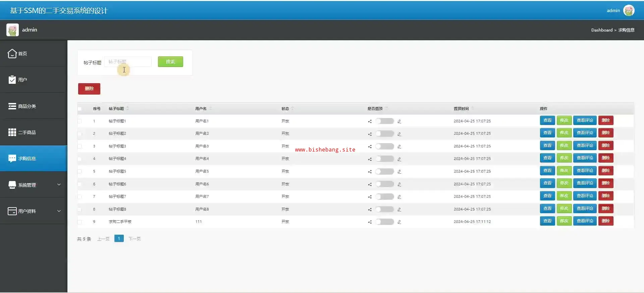
Task: Open the 求购信息 sidebar menu item
Action: 34,159
